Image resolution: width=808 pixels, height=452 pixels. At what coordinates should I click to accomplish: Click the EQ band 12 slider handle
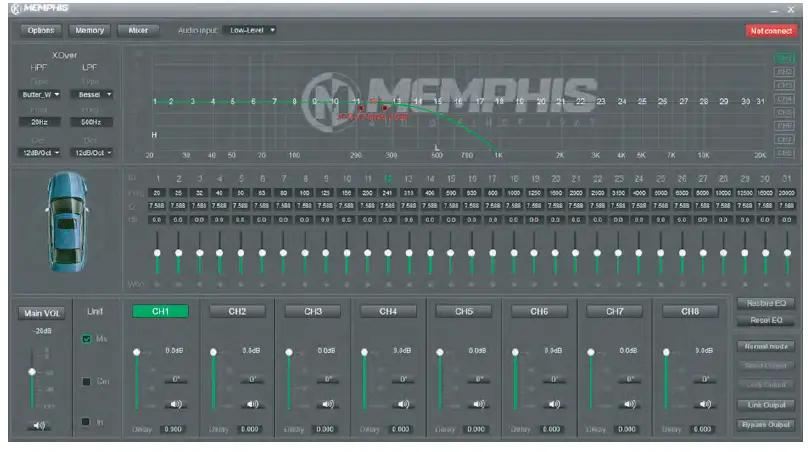388,253
